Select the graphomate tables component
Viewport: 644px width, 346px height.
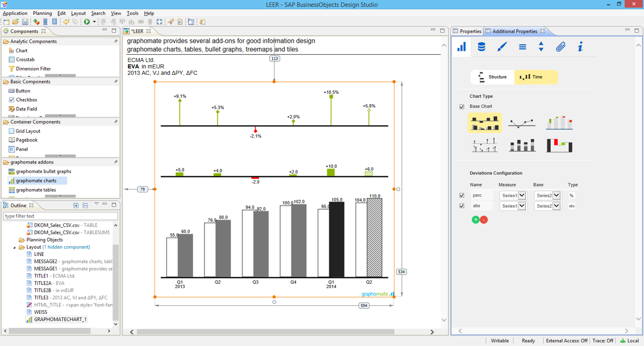coord(32,190)
